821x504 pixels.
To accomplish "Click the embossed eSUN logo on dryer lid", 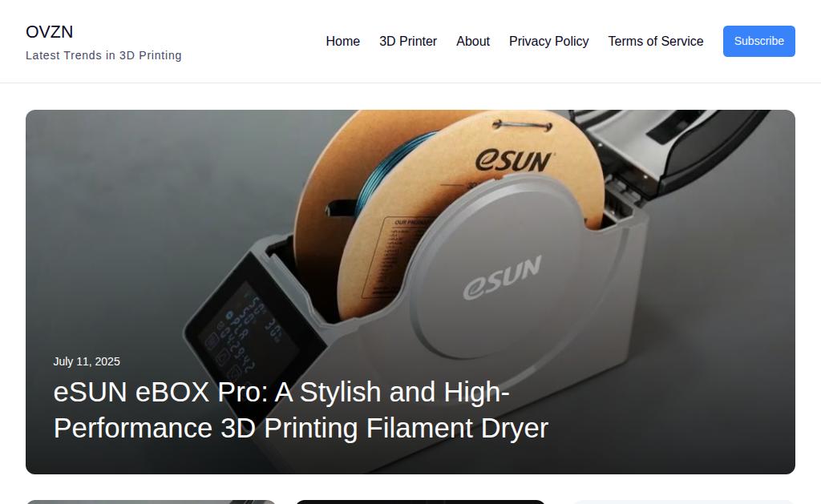I will pos(502,278).
